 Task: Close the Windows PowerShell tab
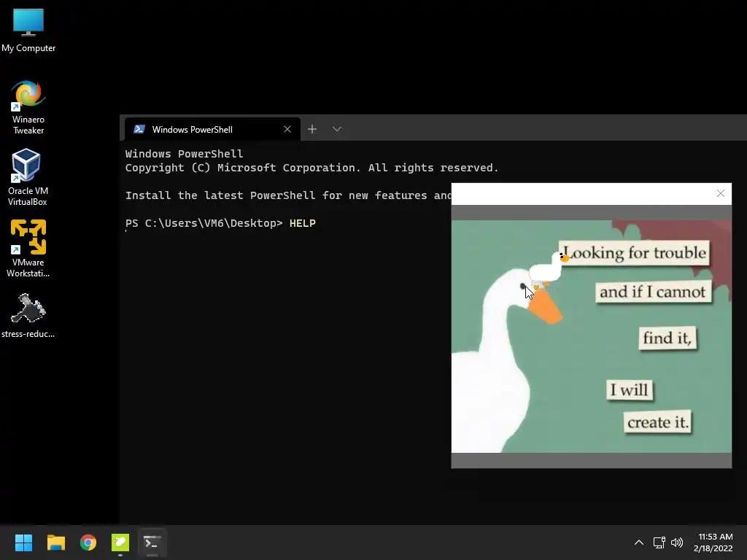coord(287,129)
